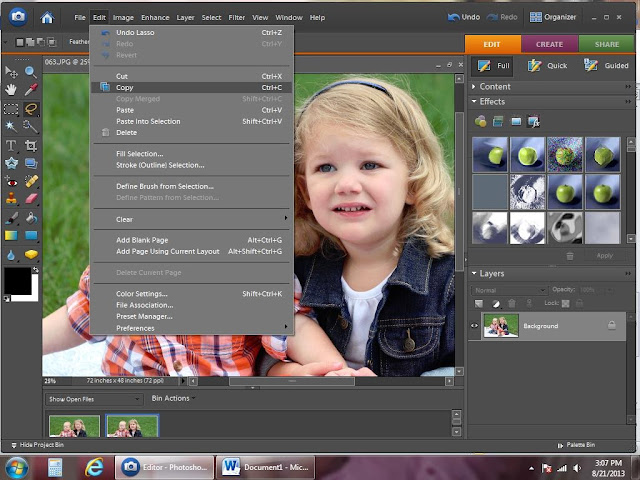Toggle visibility of the Background layer
The height and width of the screenshot is (480, 640).
pyautogui.click(x=475, y=326)
